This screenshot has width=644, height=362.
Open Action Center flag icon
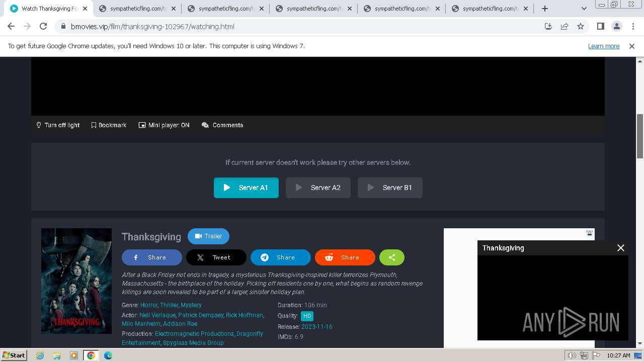pos(597,355)
